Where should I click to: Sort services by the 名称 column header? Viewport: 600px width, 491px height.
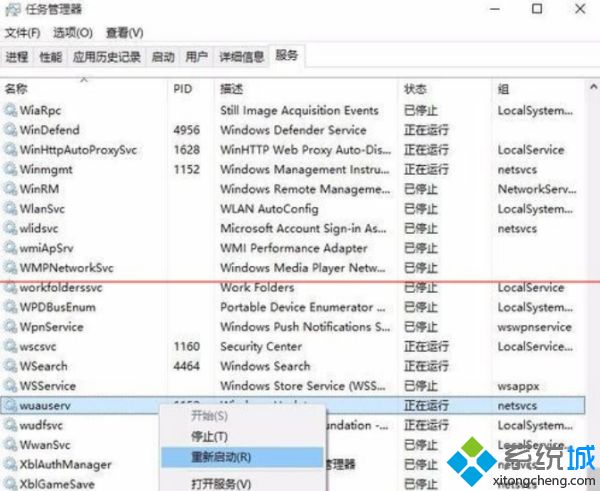click(x=84, y=89)
